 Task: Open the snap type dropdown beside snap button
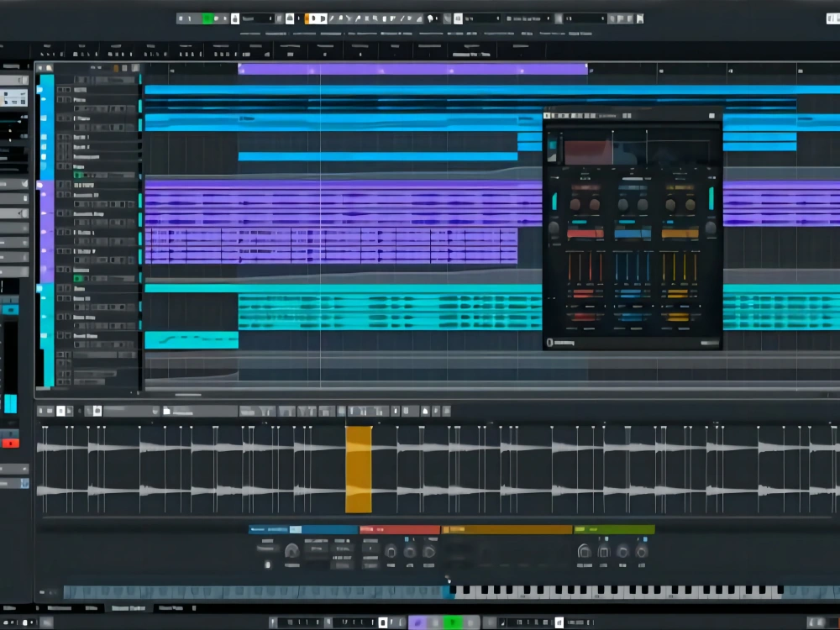pyautogui.click(x=482, y=18)
